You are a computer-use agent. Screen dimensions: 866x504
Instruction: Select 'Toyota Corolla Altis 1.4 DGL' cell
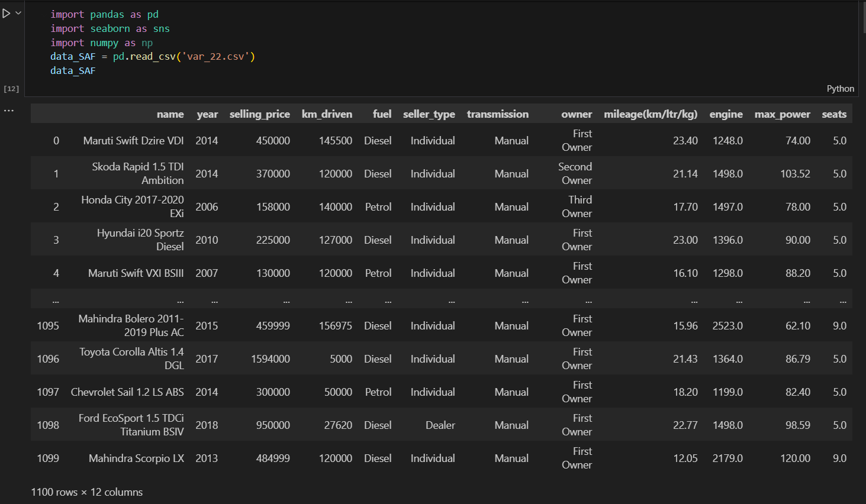pos(131,358)
